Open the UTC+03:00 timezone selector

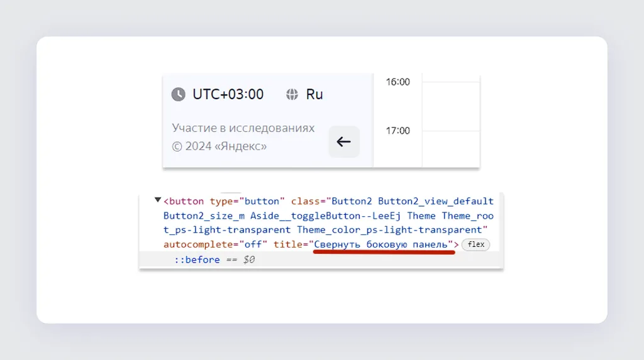pyautogui.click(x=228, y=94)
